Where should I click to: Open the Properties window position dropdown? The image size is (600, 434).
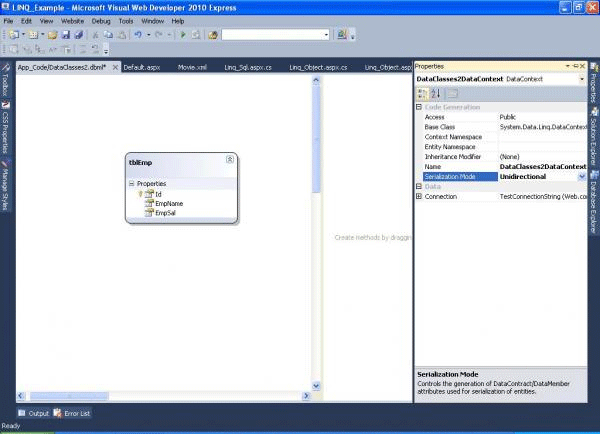point(567,66)
